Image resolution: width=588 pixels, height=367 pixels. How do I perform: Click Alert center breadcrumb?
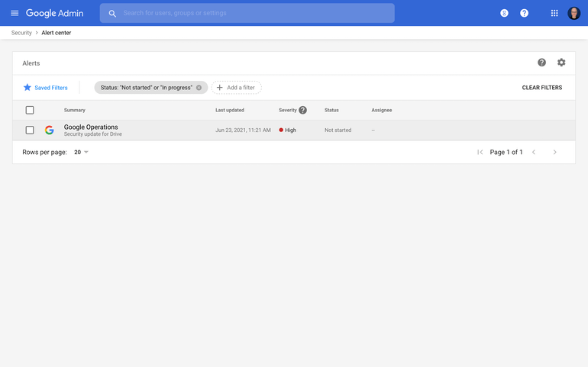pyautogui.click(x=57, y=33)
